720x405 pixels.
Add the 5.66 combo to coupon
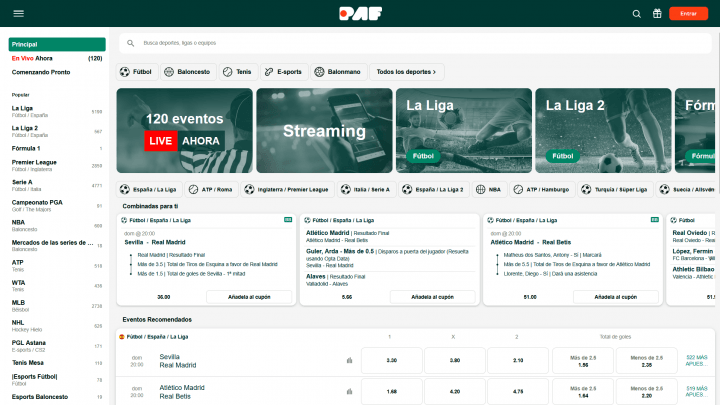(432, 297)
